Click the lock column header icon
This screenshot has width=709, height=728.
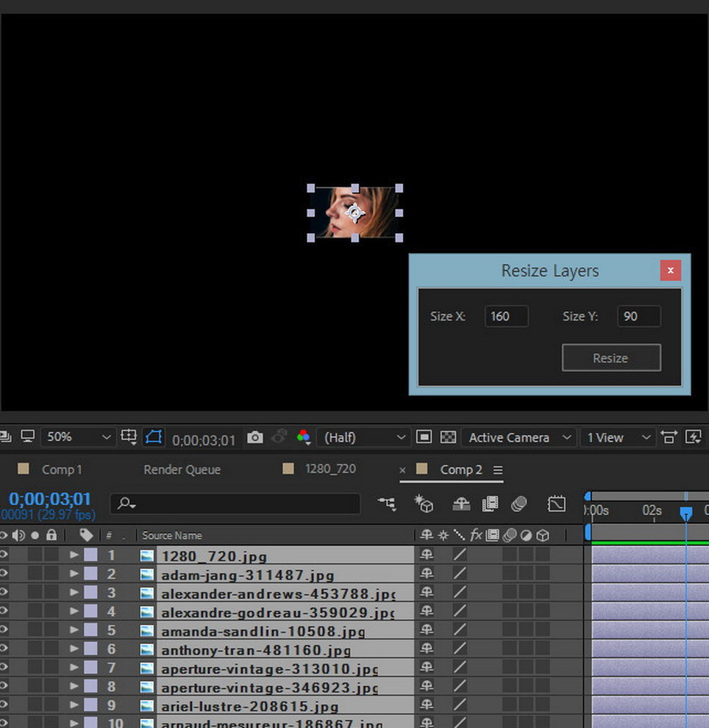pyautogui.click(x=51, y=535)
